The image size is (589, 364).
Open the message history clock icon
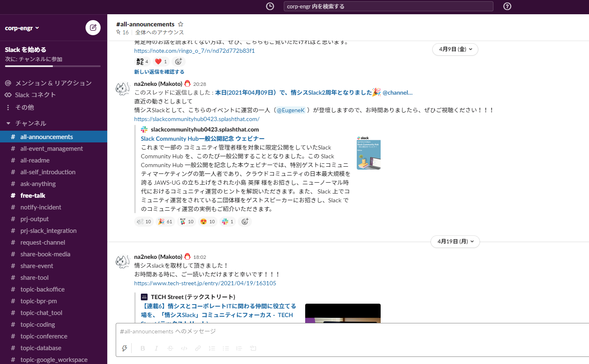(x=270, y=6)
